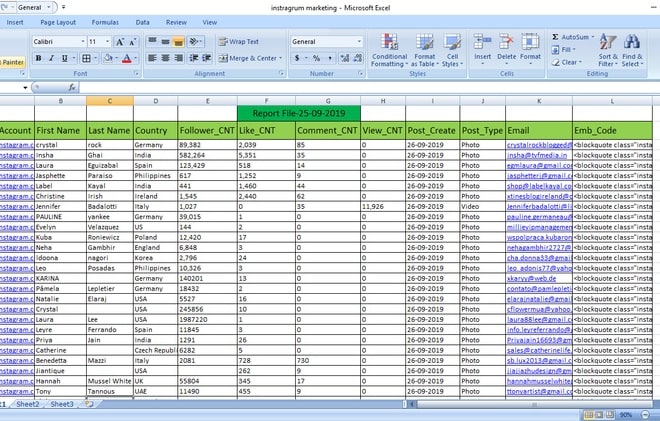Increase font size with Grow Font
The width and height of the screenshot is (660, 421).
coord(120,42)
